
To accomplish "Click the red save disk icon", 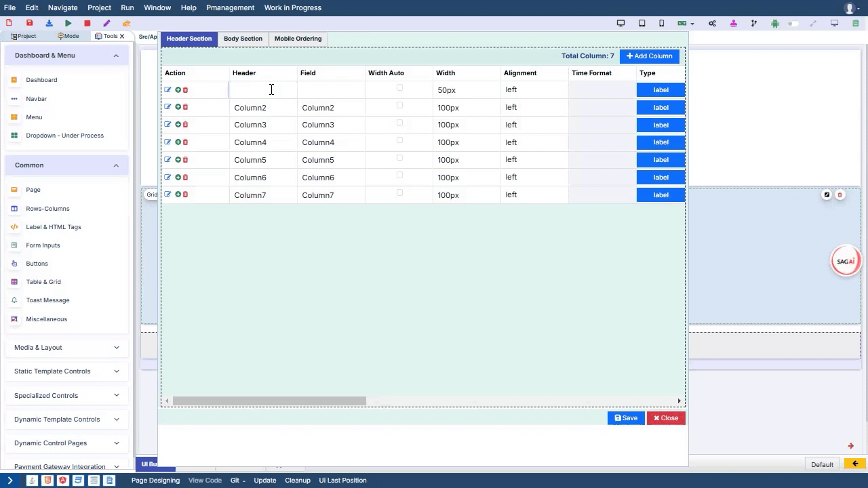I will pos(29,23).
